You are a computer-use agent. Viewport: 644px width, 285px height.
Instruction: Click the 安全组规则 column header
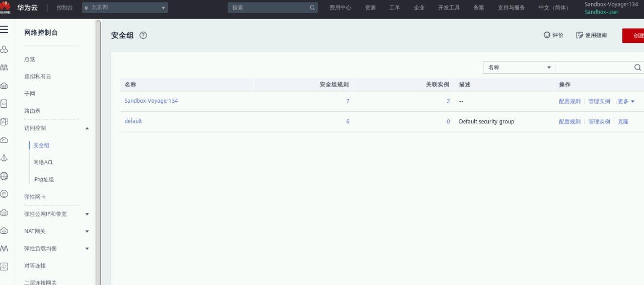click(334, 85)
